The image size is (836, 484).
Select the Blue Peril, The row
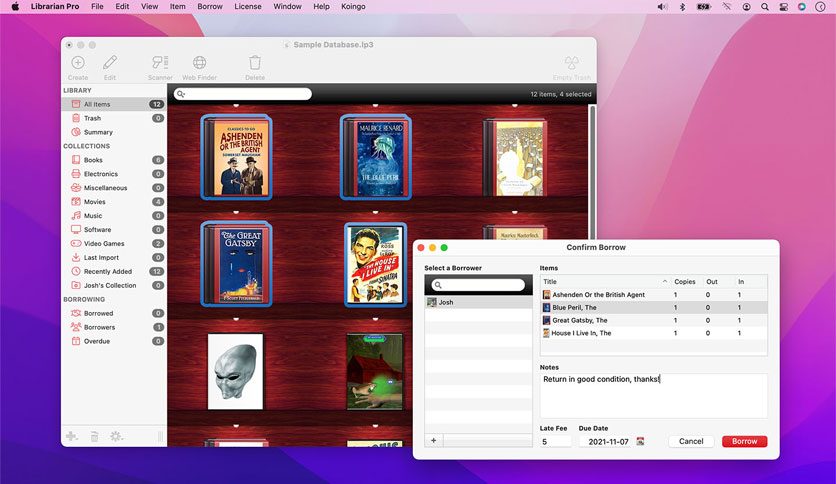[x=654, y=307]
